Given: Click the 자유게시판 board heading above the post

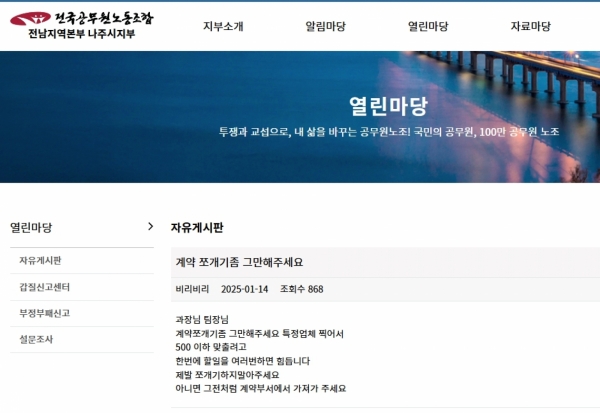Looking at the screenshot, I should point(197,228).
